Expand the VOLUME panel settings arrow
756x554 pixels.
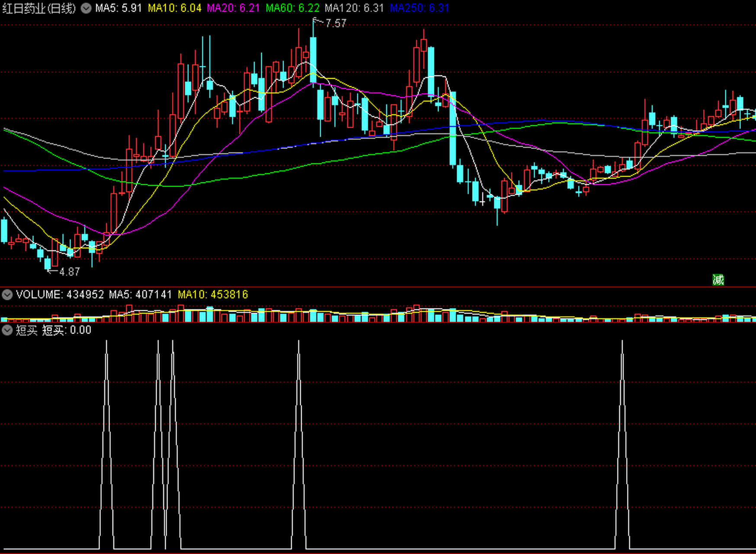[7, 295]
